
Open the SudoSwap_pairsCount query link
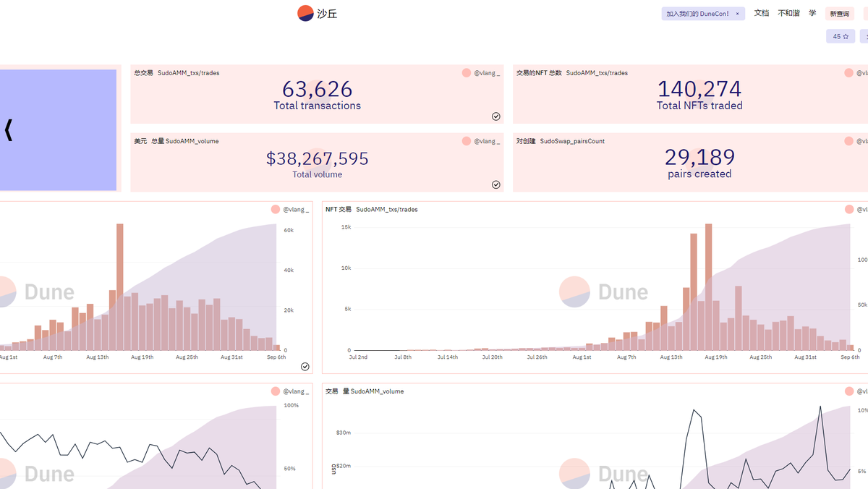point(572,141)
